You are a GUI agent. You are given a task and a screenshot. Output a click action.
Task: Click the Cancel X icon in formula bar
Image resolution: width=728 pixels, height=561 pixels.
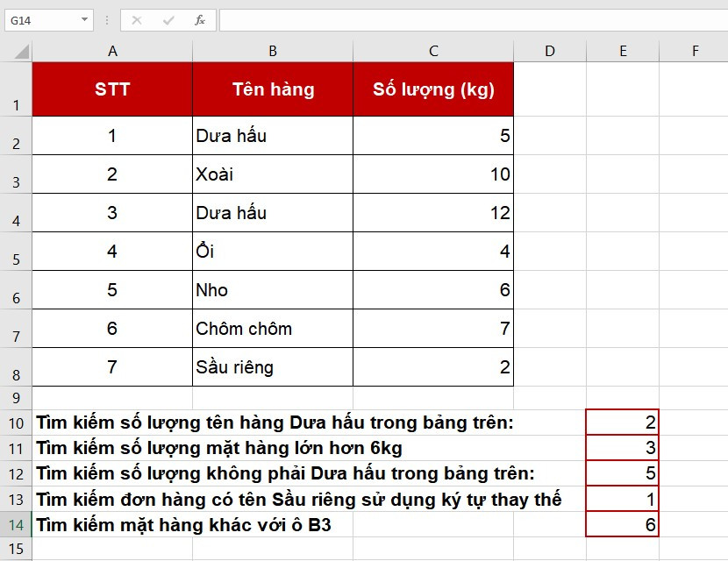tap(137, 20)
